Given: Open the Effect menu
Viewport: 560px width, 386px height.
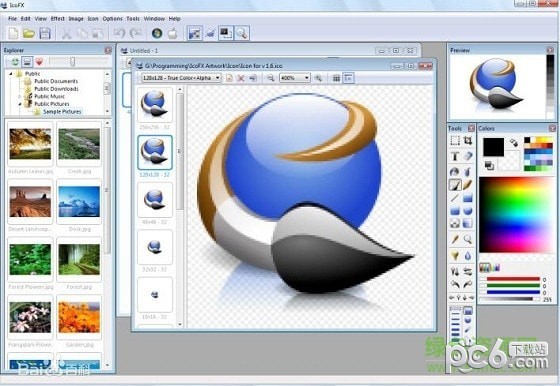Looking at the screenshot, I should (x=58, y=19).
